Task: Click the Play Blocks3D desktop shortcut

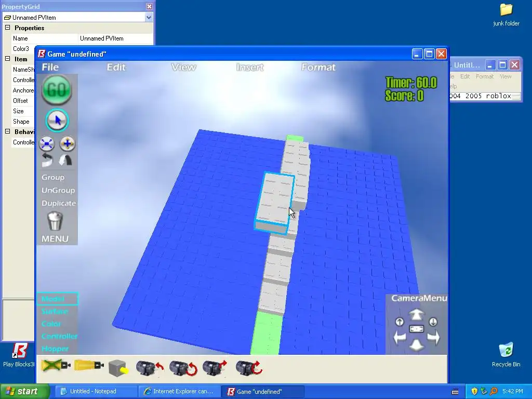Action: click(18, 355)
